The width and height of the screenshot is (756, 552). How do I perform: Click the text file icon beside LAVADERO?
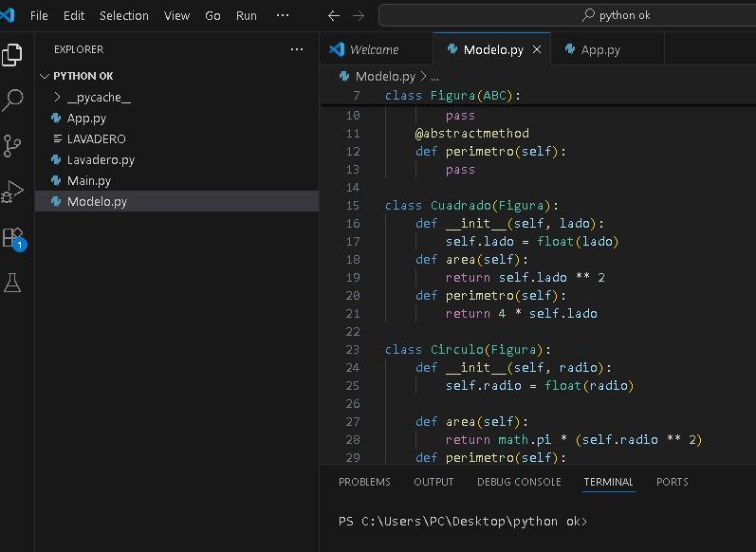pyautogui.click(x=57, y=138)
